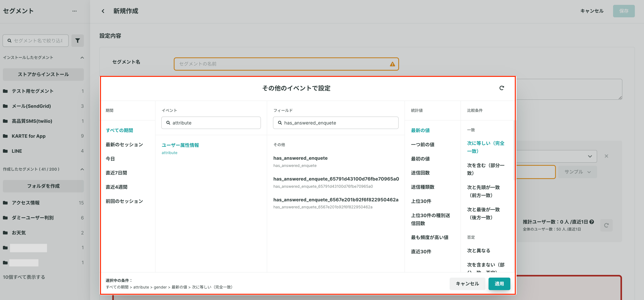Open the サンプル dropdown

[x=577, y=172]
